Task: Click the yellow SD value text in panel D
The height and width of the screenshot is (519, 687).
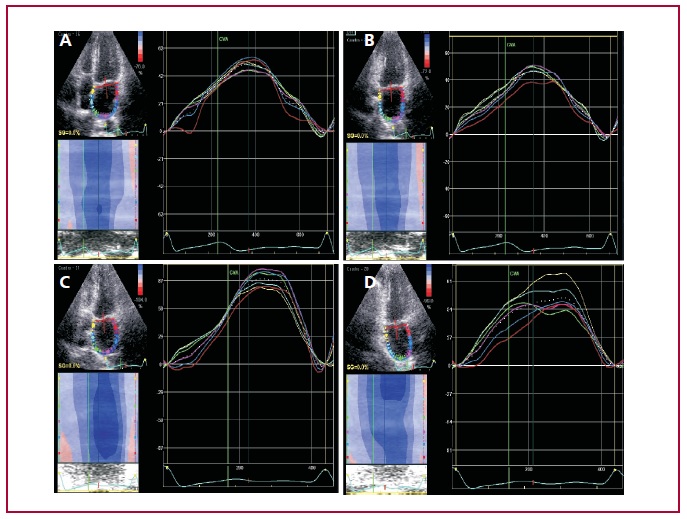Action: click(359, 368)
